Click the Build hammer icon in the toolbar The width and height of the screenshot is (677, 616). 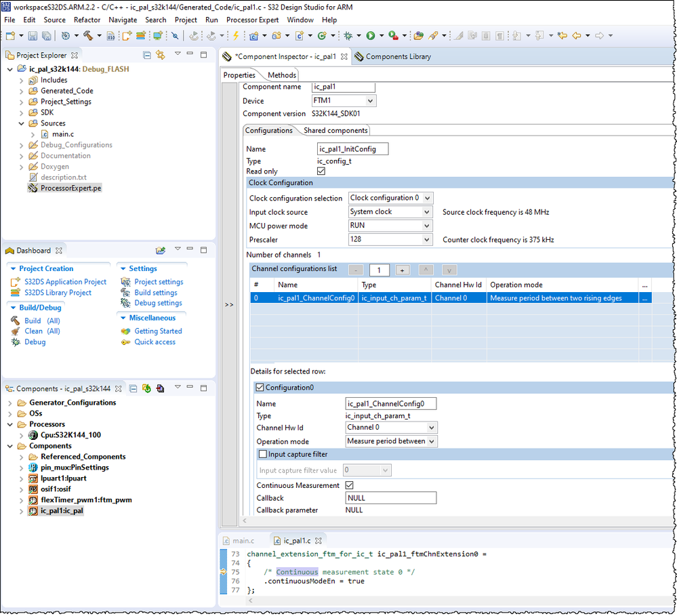87,36
